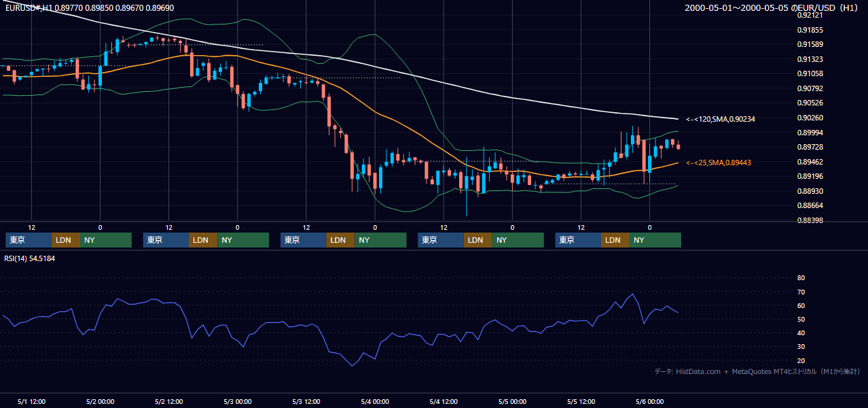Click the first NY session label
The height and width of the screenshot is (408, 868).
click(x=106, y=240)
